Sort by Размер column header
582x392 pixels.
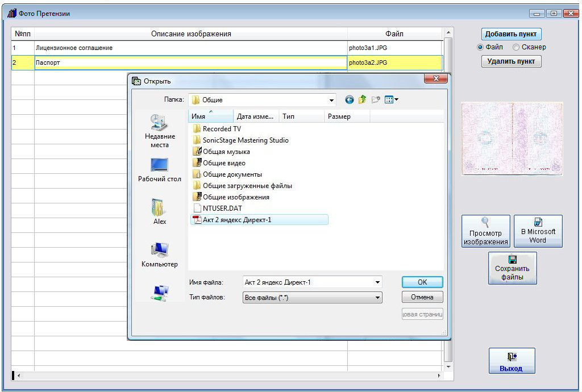pyautogui.click(x=347, y=116)
